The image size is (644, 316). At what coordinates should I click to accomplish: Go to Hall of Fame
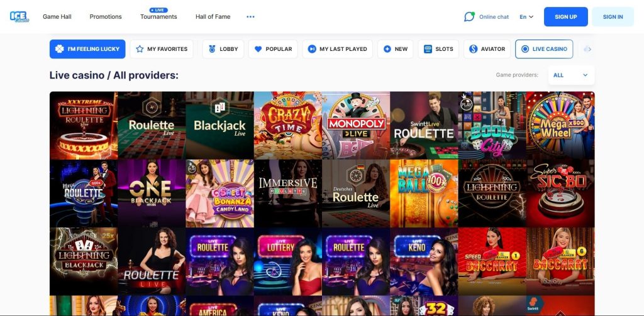213,17
